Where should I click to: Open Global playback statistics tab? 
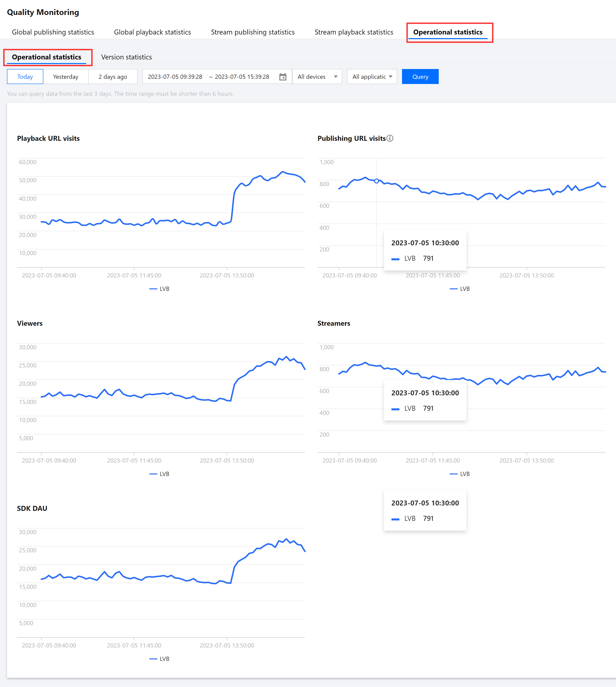pyautogui.click(x=152, y=32)
